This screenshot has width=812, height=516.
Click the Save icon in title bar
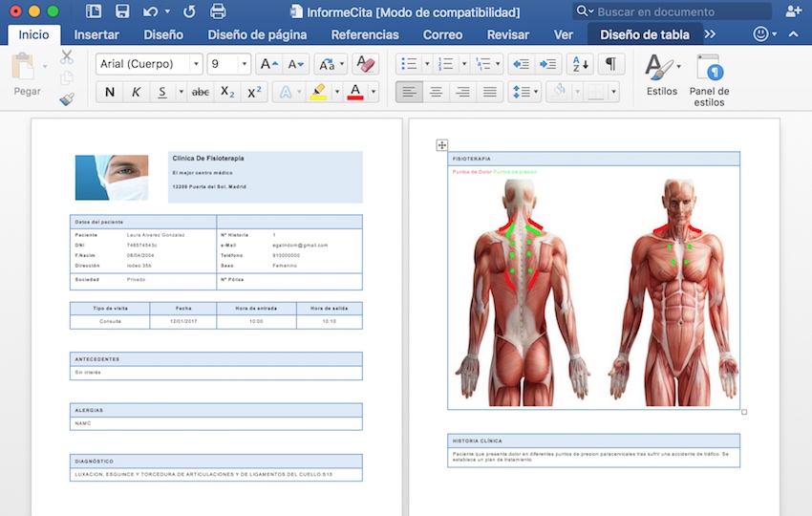pyautogui.click(x=121, y=11)
